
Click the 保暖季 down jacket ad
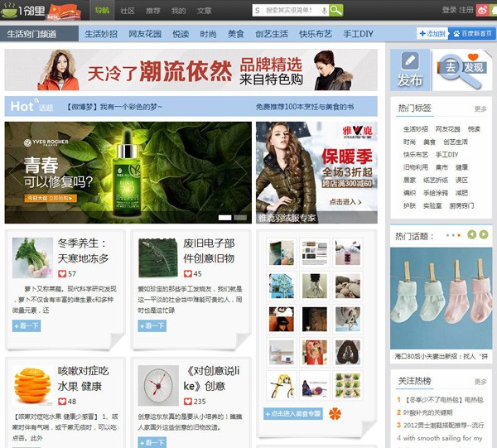pos(316,173)
